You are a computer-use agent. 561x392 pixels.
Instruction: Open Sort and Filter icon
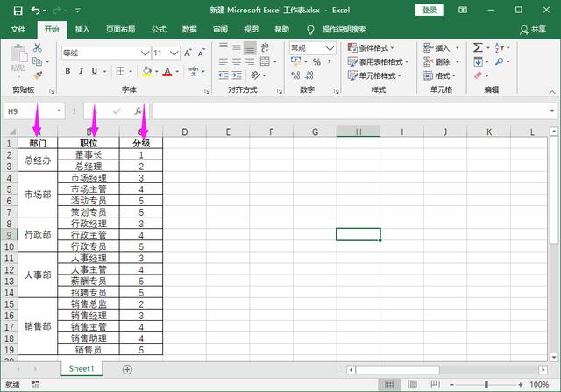[500, 47]
